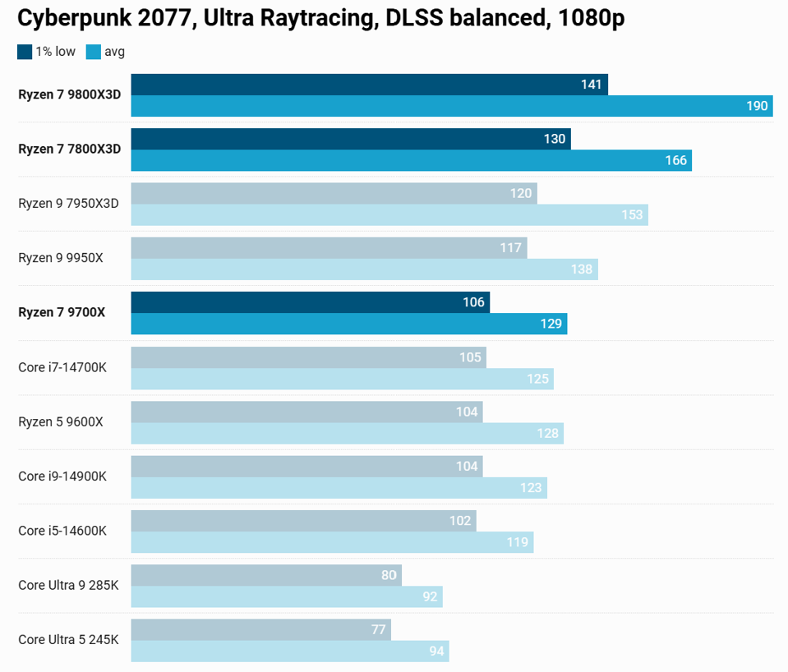Image resolution: width=788 pixels, height=672 pixels.
Task: Click the 120 value on 7950X3D 1% low bar
Action: [x=521, y=194]
